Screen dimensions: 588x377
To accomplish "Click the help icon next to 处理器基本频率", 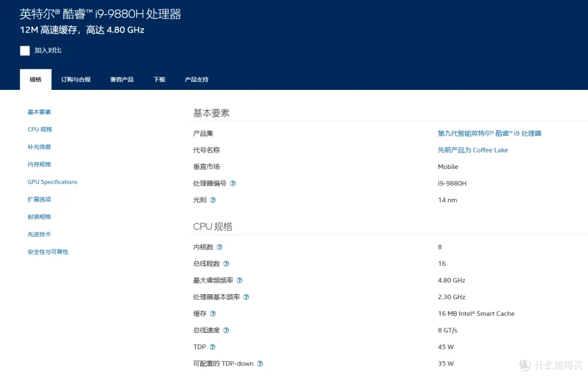I will [x=246, y=297].
